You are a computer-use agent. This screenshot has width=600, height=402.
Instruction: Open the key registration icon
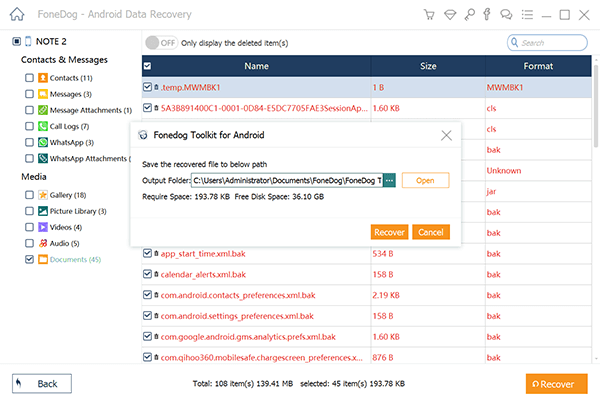tap(469, 15)
